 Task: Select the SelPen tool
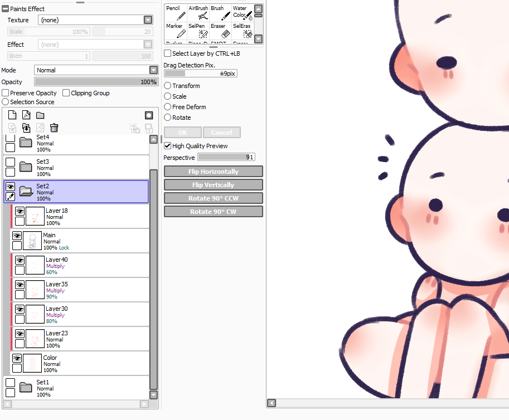(x=198, y=31)
